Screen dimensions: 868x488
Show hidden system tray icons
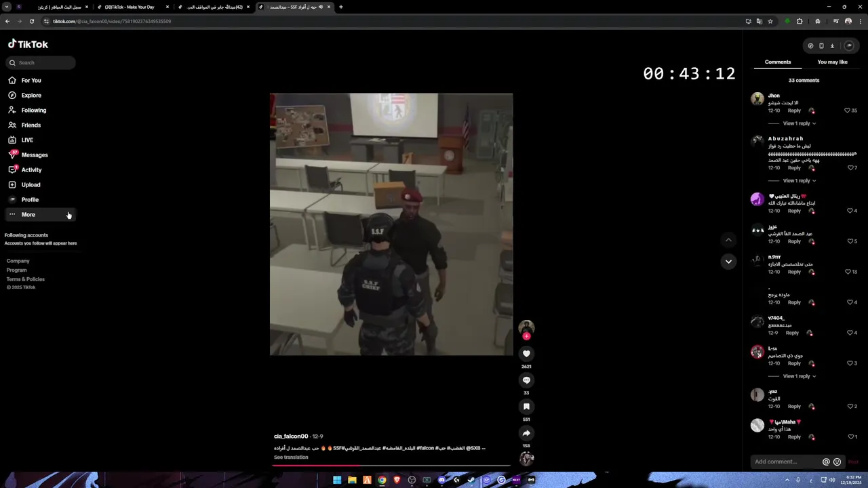789,480
